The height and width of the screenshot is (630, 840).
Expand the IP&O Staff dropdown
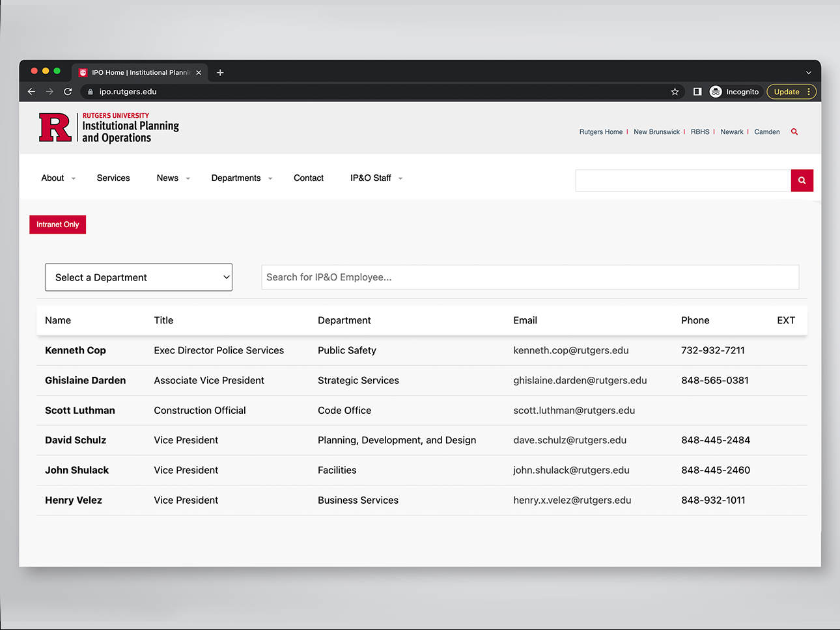click(400, 178)
